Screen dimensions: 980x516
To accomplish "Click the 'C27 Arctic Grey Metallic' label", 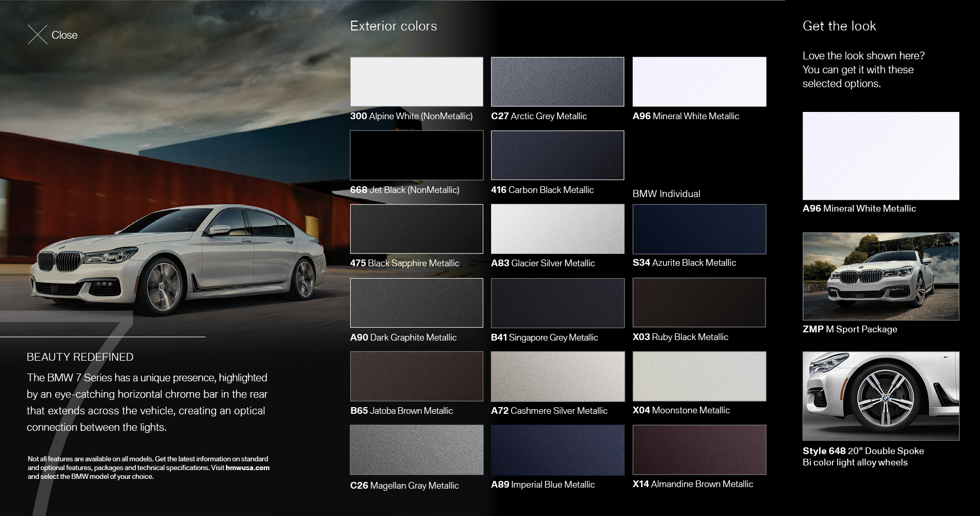I will [x=539, y=116].
